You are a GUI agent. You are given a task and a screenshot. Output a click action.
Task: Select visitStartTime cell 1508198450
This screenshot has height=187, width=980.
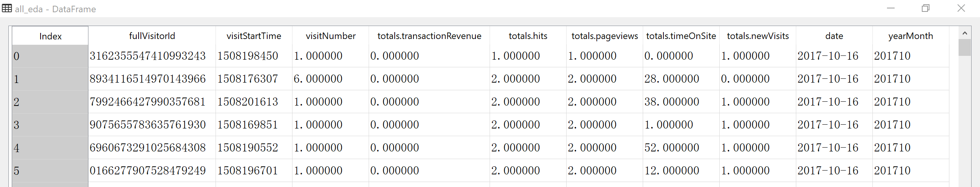(x=254, y=56)
